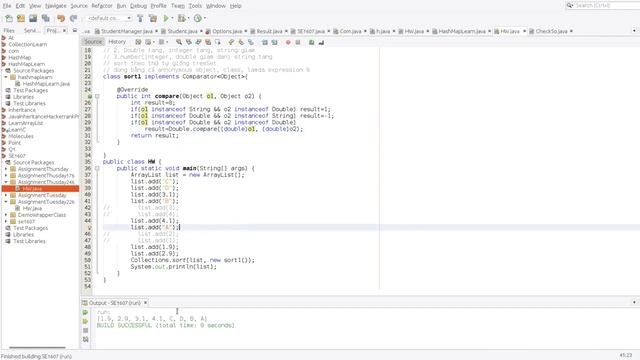Click the Profile Project toolbar icon
Screen dimensions: 640x360
[198, 18]
